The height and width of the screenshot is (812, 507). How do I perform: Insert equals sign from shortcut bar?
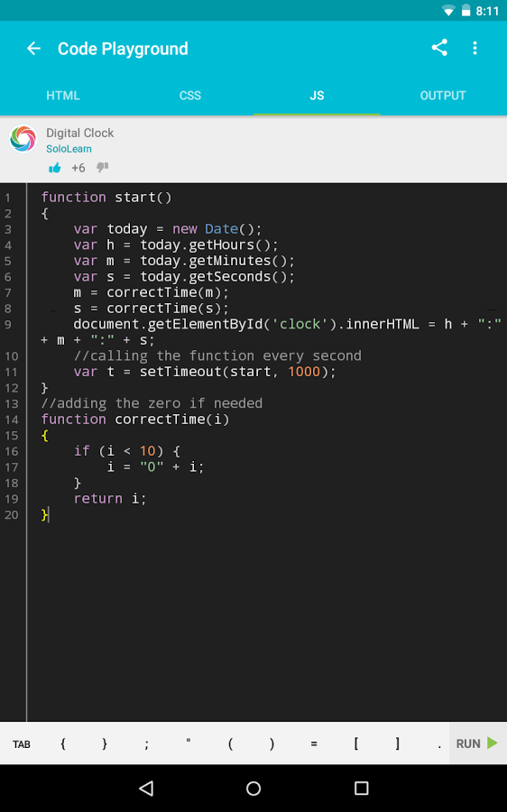tap(314, 743)
